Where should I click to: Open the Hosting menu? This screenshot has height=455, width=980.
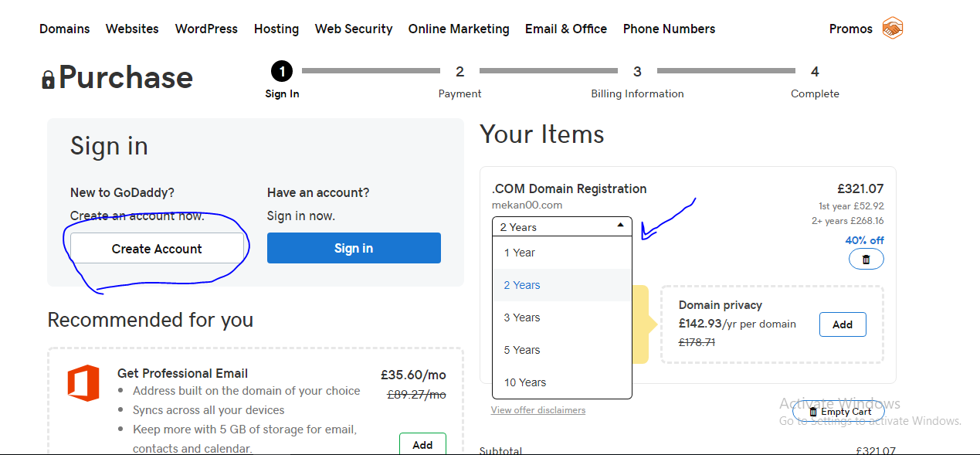click(x=276, y=29)
